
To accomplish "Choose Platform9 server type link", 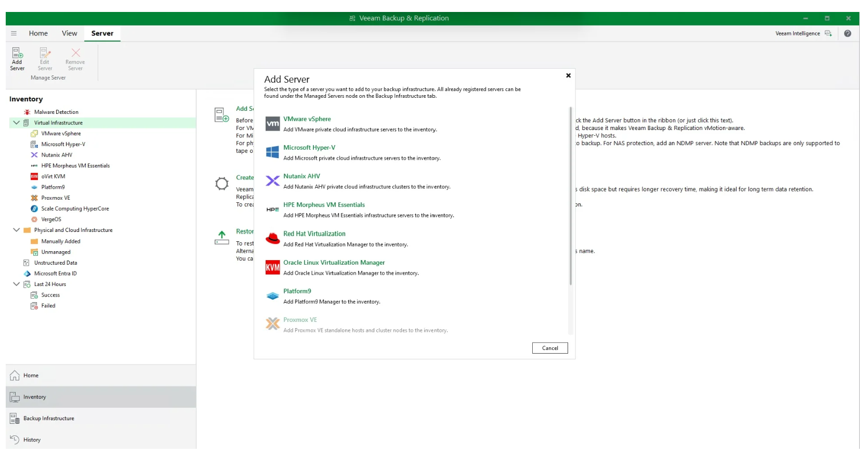I will click(297, 291).
